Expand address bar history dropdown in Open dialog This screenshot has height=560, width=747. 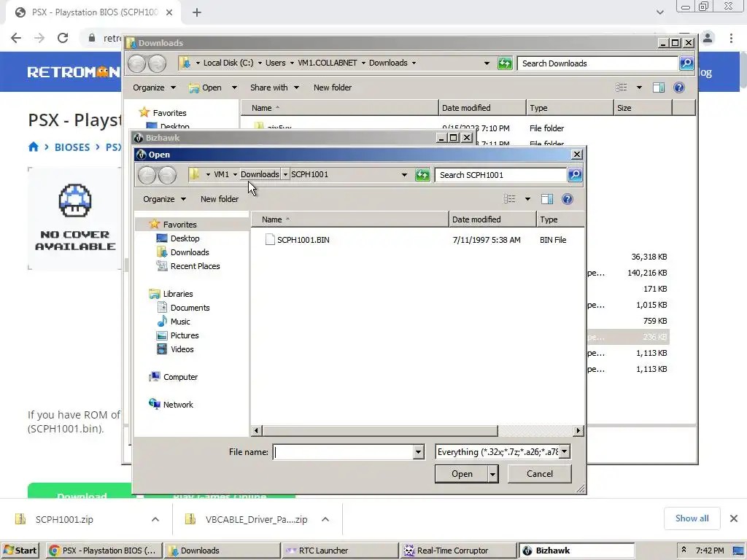404,175
